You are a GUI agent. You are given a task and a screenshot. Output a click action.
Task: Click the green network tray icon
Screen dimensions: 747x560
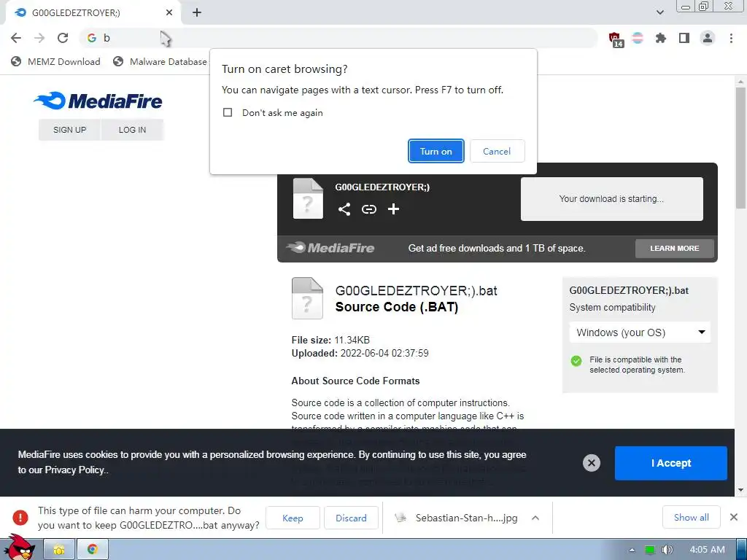coord(649,550)
